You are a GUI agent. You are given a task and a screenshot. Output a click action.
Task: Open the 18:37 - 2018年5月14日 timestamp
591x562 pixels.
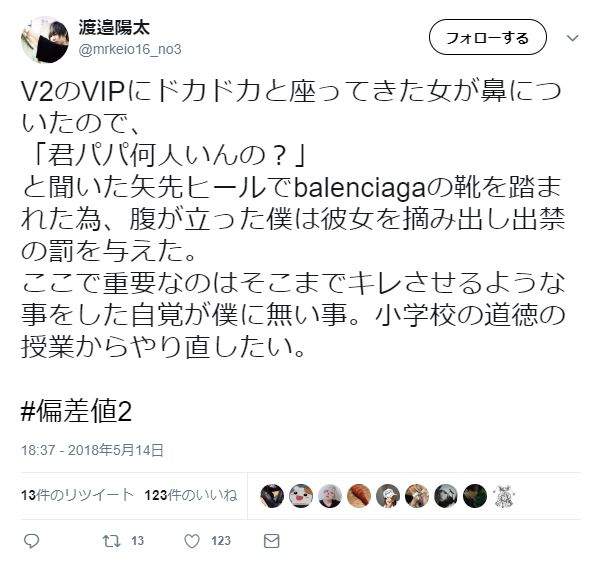coord(92,450)
